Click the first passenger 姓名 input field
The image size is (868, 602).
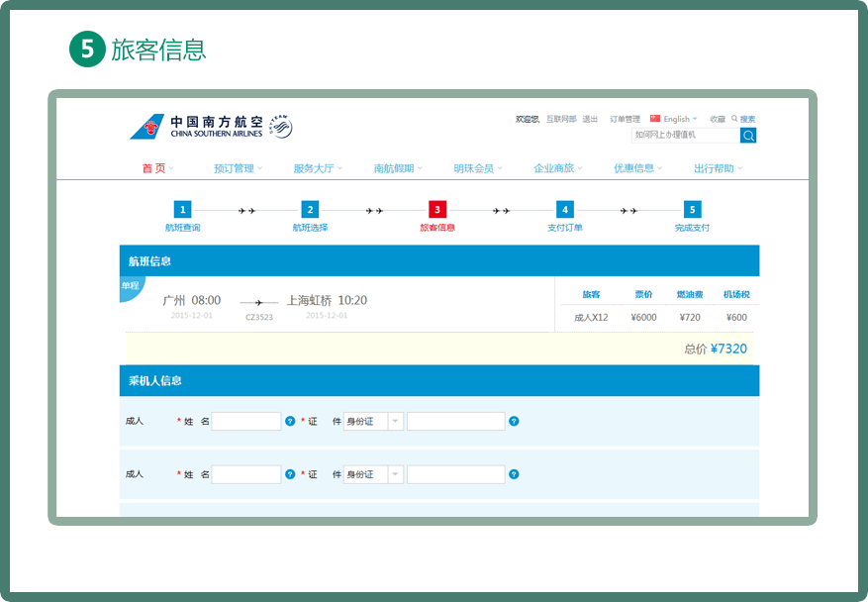click(x=246, y=421)
